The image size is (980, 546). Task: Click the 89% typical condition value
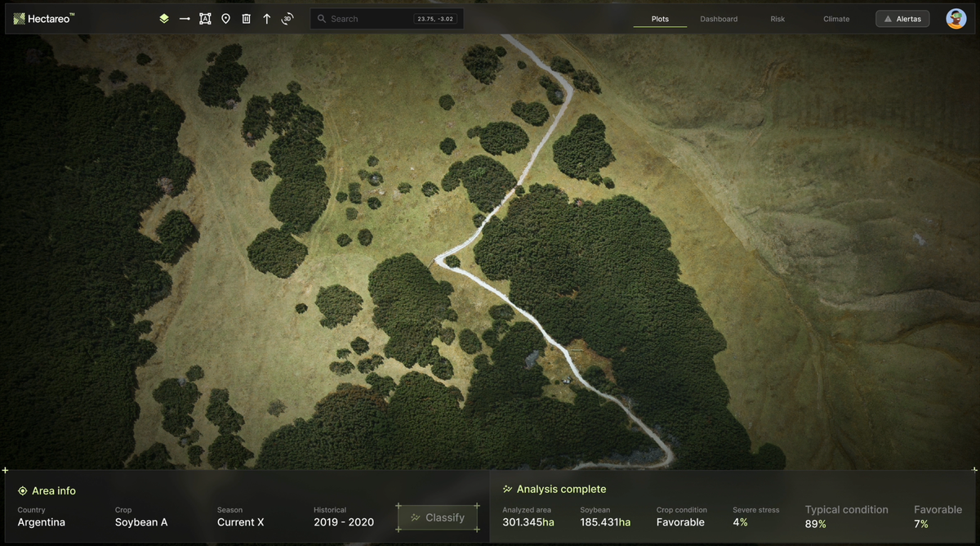coord(817,525)
